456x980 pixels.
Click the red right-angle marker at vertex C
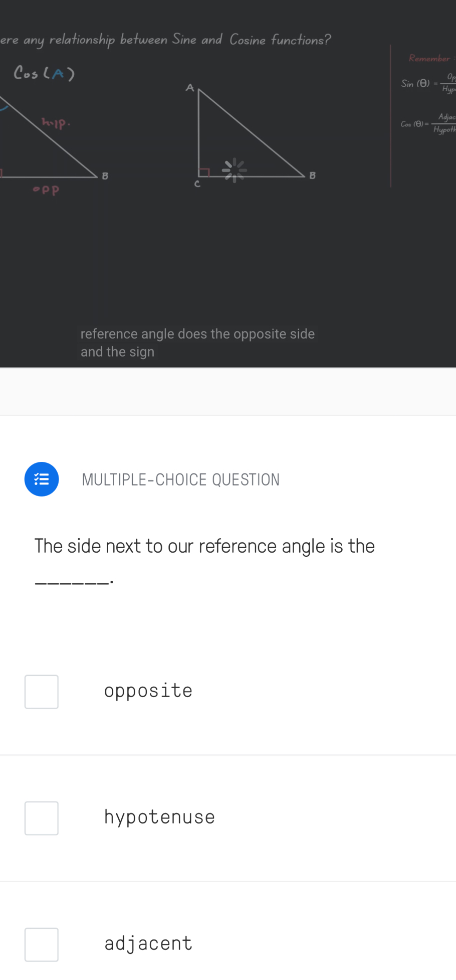(x=203, y=173)
